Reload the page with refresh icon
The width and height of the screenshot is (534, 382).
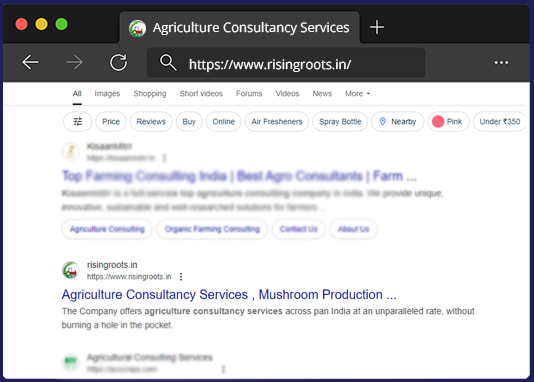[118, 62]
